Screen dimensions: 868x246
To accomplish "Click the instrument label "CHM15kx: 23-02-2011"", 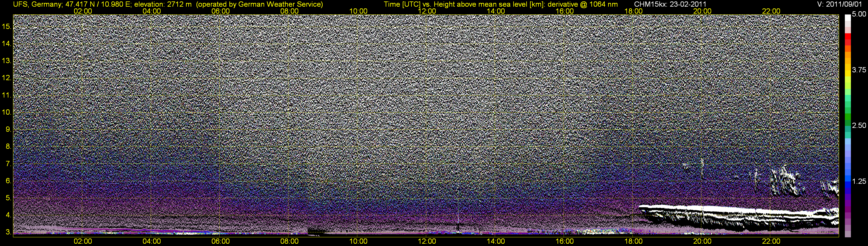I will [670, 4].
